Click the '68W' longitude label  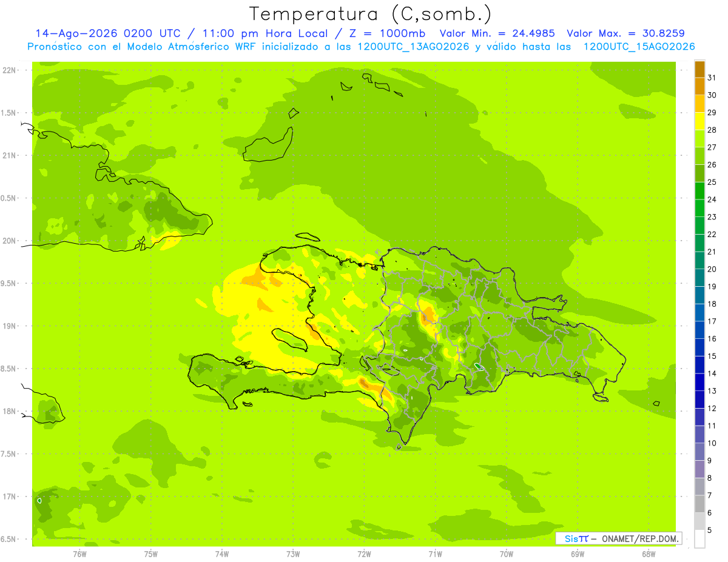pos(648,554)
